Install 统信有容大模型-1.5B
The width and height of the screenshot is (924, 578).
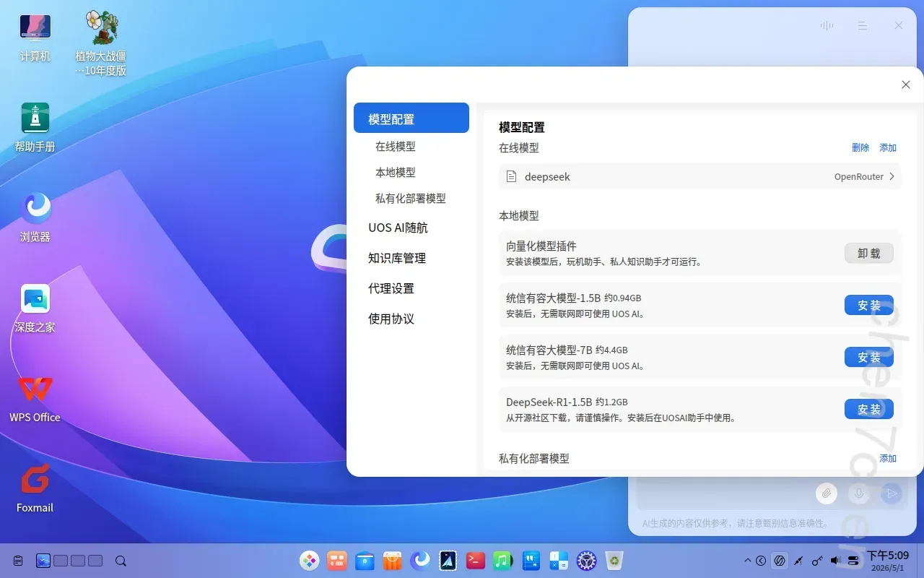869,305
